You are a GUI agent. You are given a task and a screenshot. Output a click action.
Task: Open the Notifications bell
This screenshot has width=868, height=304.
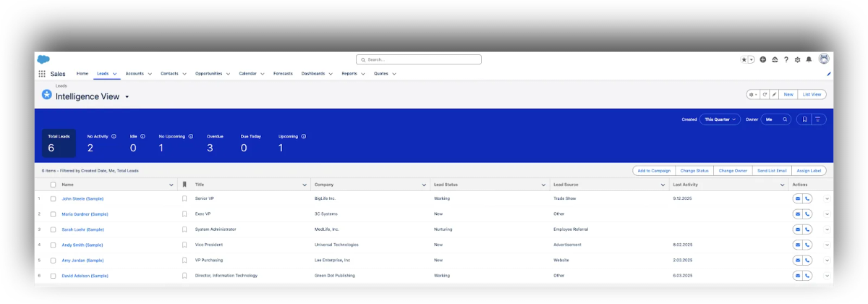point(809,59)
